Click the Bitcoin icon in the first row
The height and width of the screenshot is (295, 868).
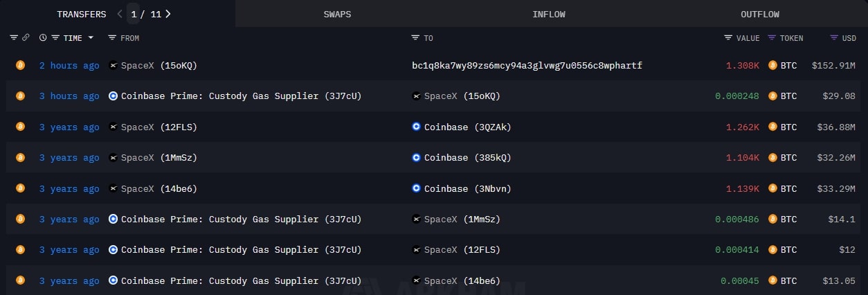[x=20, y=66]
